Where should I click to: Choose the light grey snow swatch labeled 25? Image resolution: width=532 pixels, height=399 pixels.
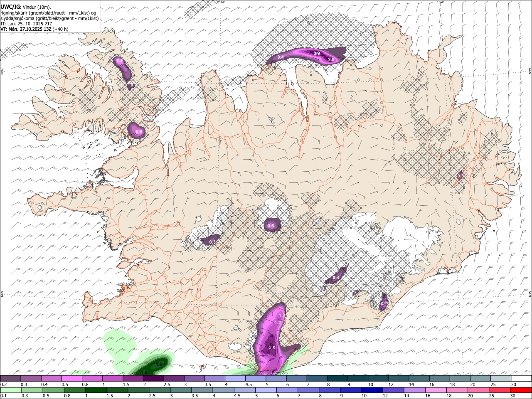pos(501,379)
